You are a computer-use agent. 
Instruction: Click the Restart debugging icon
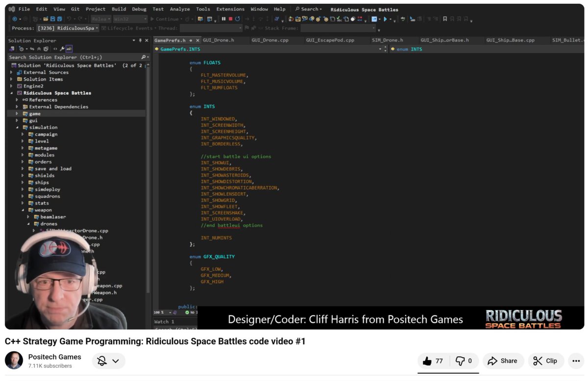click(237, 19)
